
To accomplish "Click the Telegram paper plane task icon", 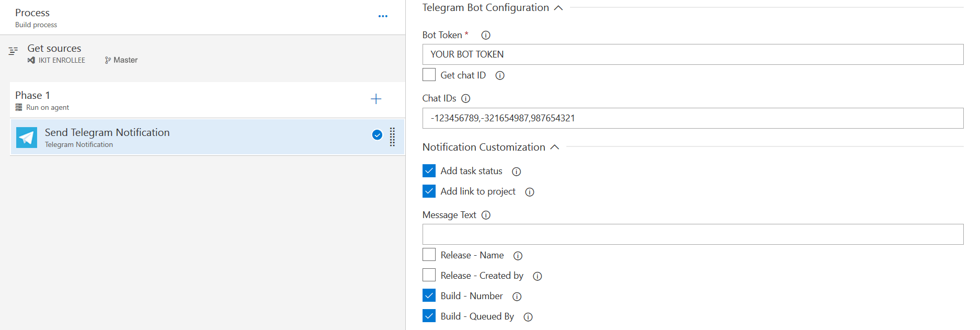I will pyautogui.click(x=27, y=138).
